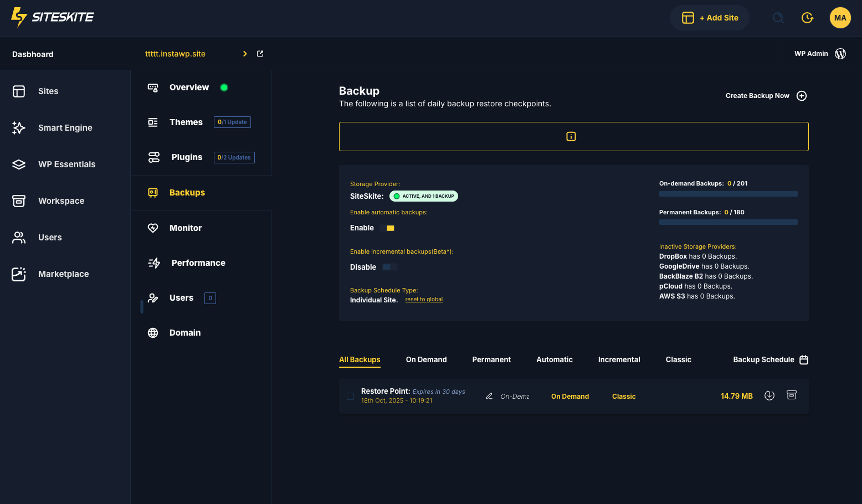Click the archive icon on the restore point row

(792, 395)
